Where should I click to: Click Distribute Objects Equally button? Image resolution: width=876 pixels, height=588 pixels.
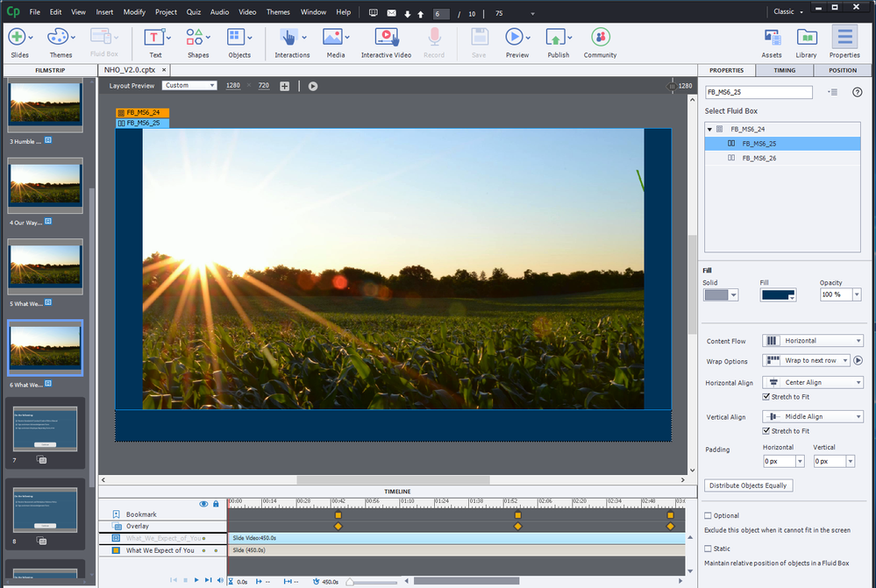click(748, 485)
